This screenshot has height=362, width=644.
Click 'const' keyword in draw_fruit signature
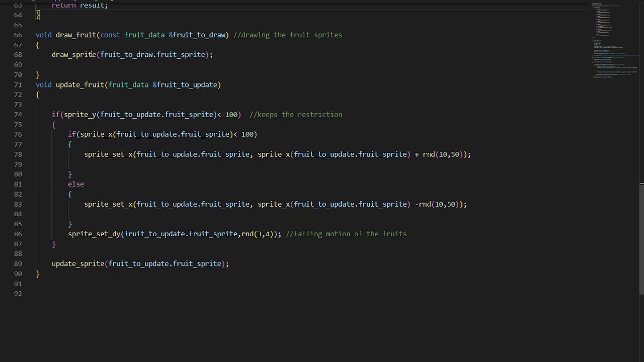(x=110, y=35)
